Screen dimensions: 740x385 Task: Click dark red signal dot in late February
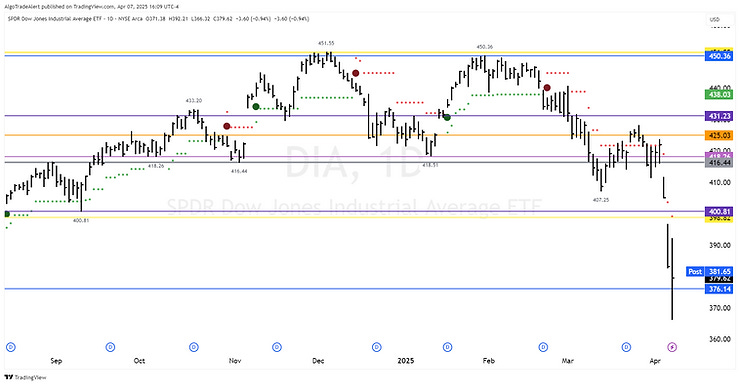tap(547, 88)
